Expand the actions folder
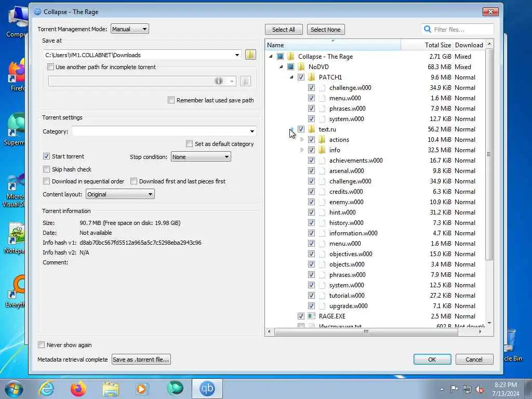Image resolution: width=532 pixels, height=399 pixels. (x=302, y=139)
